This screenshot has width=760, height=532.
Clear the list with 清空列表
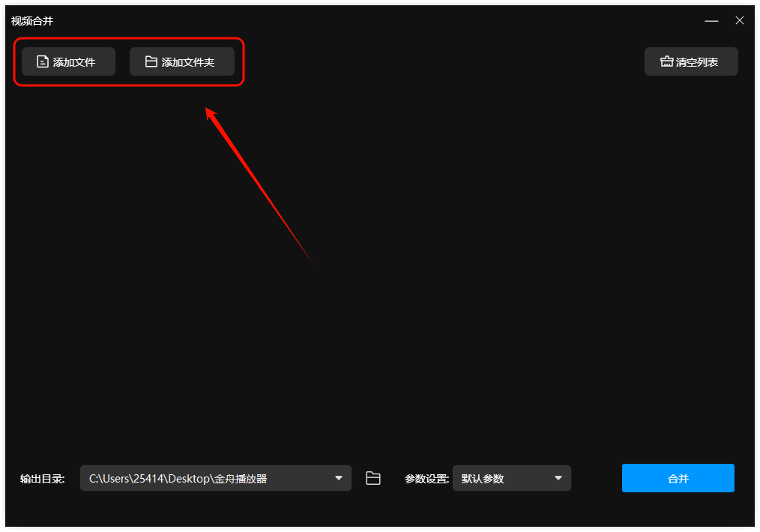tap(691, 61)
